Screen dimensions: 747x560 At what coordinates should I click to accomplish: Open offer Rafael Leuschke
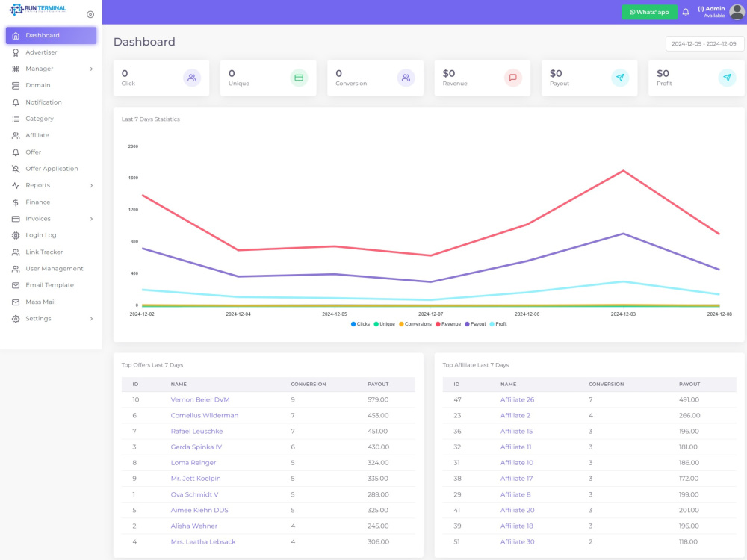pyautogui.click(x=196, y=432)
